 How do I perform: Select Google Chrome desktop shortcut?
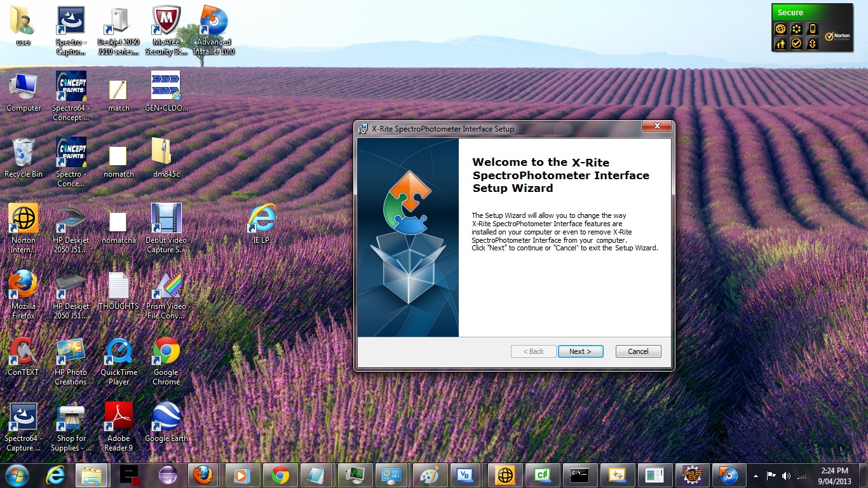tap(166, 360)
